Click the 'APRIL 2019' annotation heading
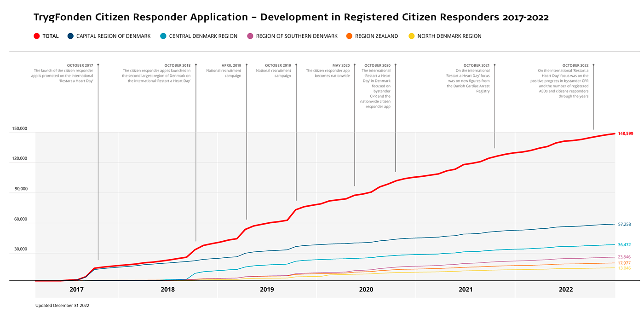Screen dimensions: 644x319 coord(231,65)
